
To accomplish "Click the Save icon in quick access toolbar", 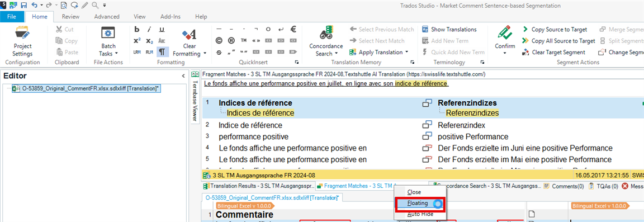I will click(x=24, y=6).
